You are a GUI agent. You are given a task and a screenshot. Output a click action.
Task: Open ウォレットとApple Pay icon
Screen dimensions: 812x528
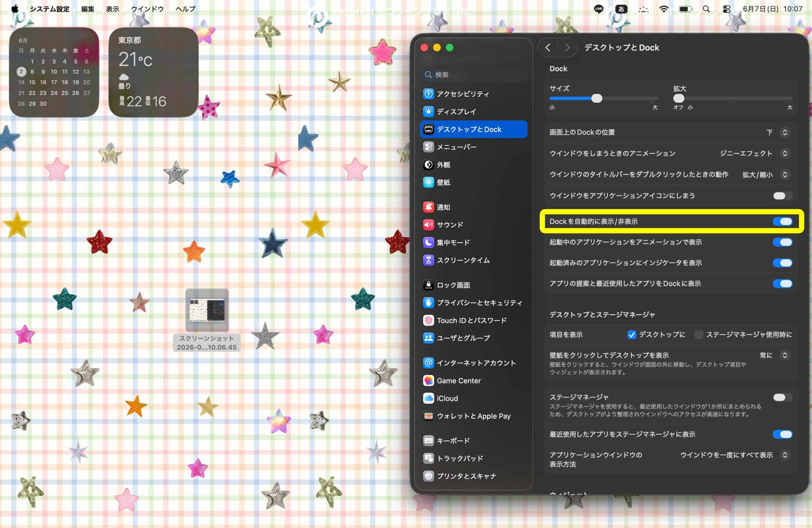(x=428, y=416)
